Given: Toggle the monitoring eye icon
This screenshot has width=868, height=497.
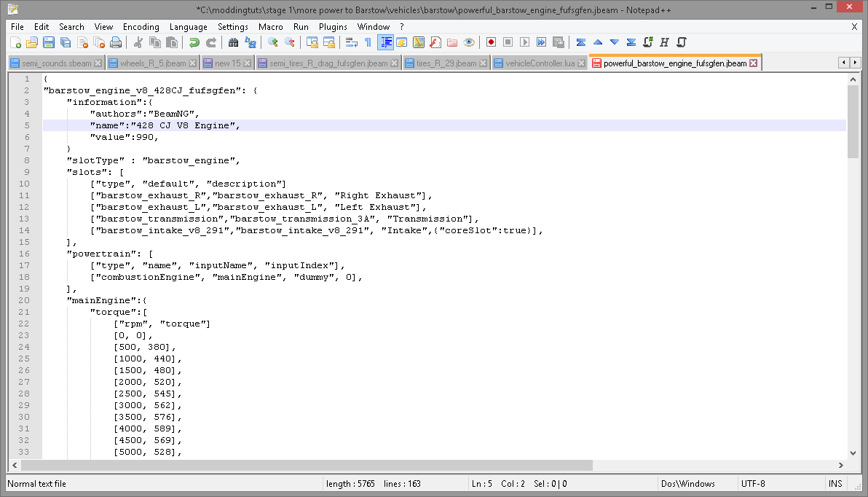Looking at the screenshot, I should coord(469,43).
